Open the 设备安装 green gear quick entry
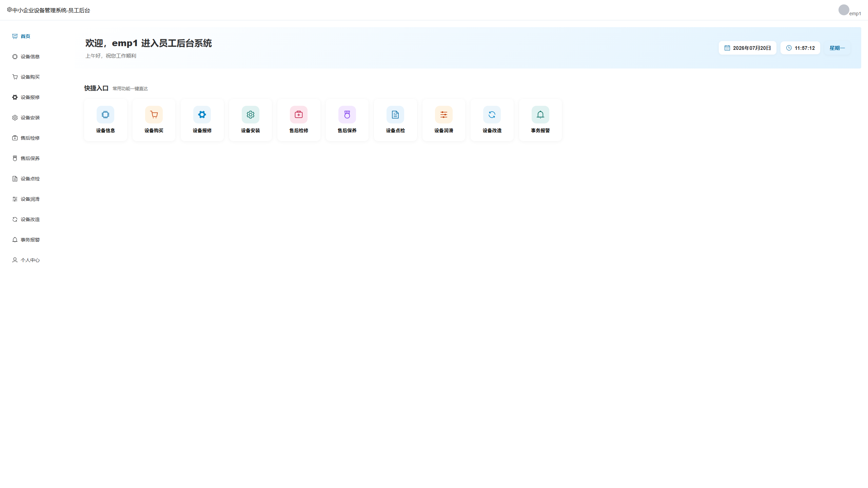Image resolution: width=868 pixels, height=488 pixels. click(251, 120)
